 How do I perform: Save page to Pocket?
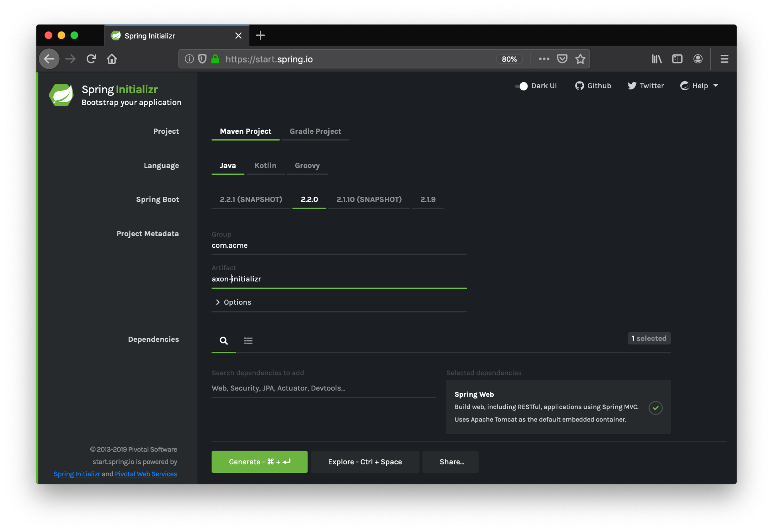(562, 59)
